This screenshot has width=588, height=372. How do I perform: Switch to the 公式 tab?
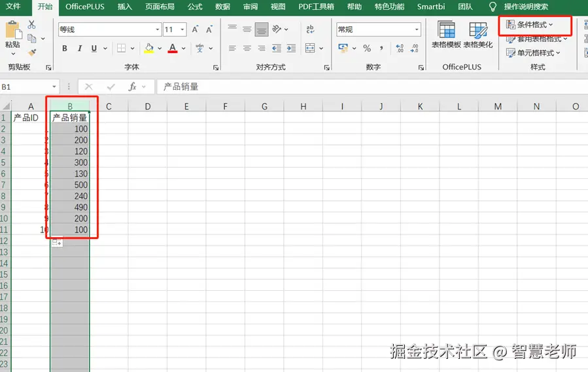(195, 7)
